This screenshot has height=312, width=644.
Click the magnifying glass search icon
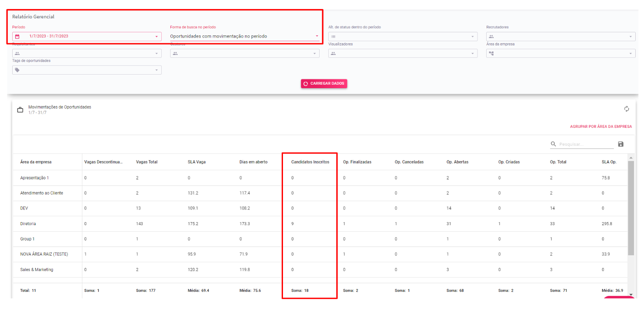(553, 144)
